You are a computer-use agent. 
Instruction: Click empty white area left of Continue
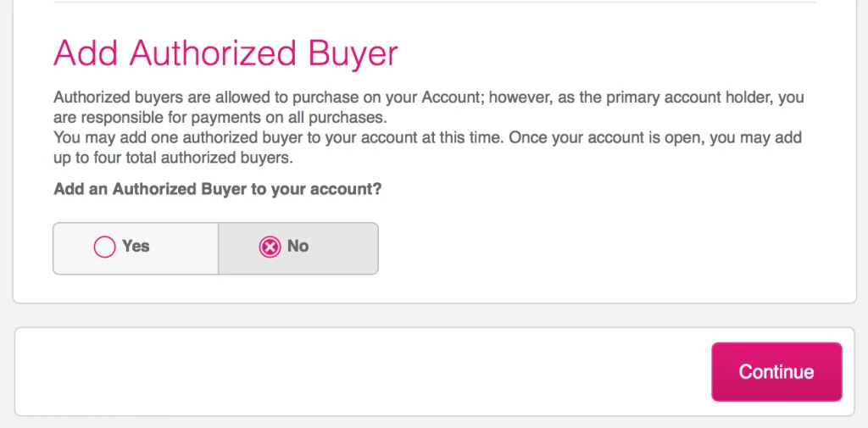click(356, 371)
